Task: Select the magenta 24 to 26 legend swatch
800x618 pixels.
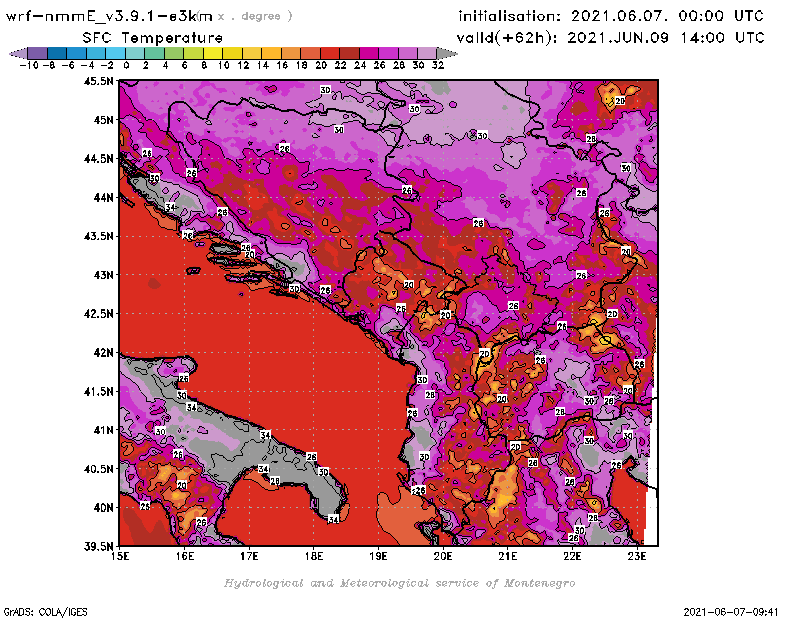Action: pos(369,53)
